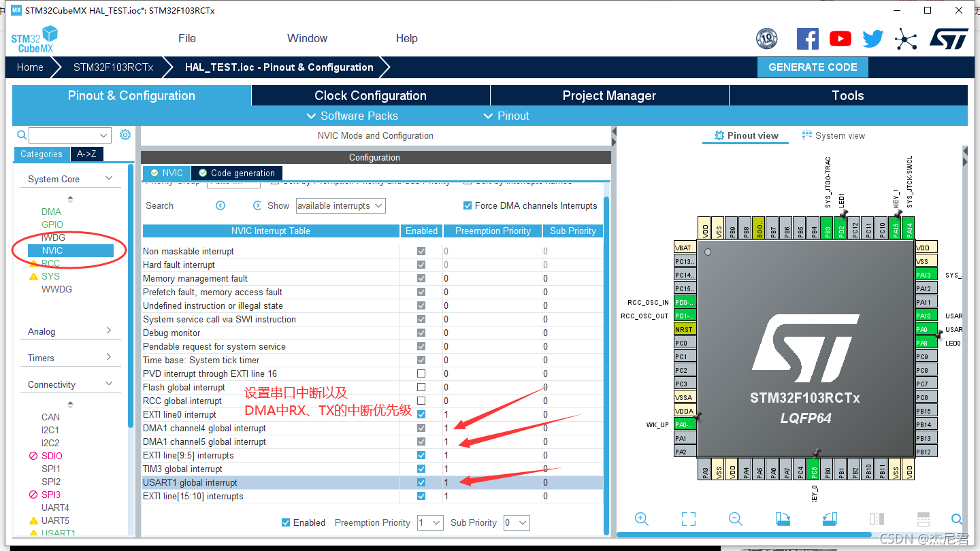
Task: Open the File menu
Action: click(187, 38)
